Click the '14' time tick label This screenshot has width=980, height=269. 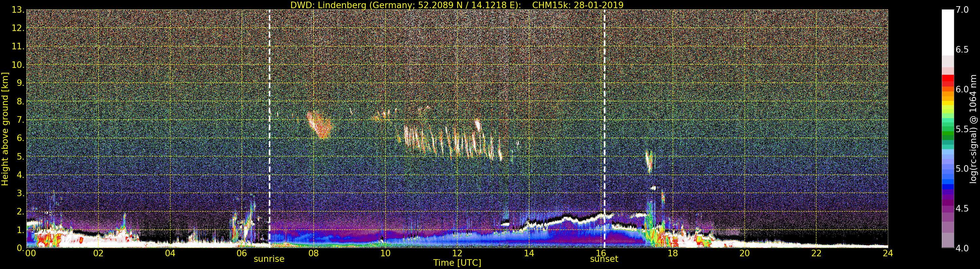tap(529, 253)
